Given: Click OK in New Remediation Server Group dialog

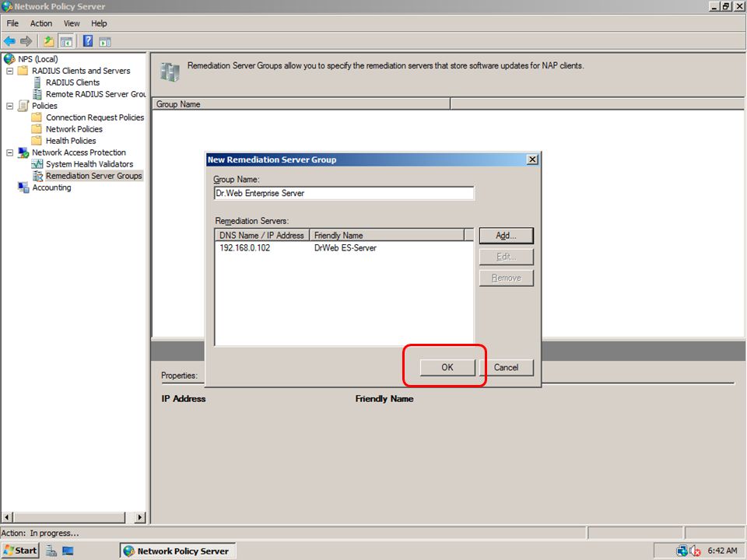Looking at the screenshot, I should click(447, 367).
